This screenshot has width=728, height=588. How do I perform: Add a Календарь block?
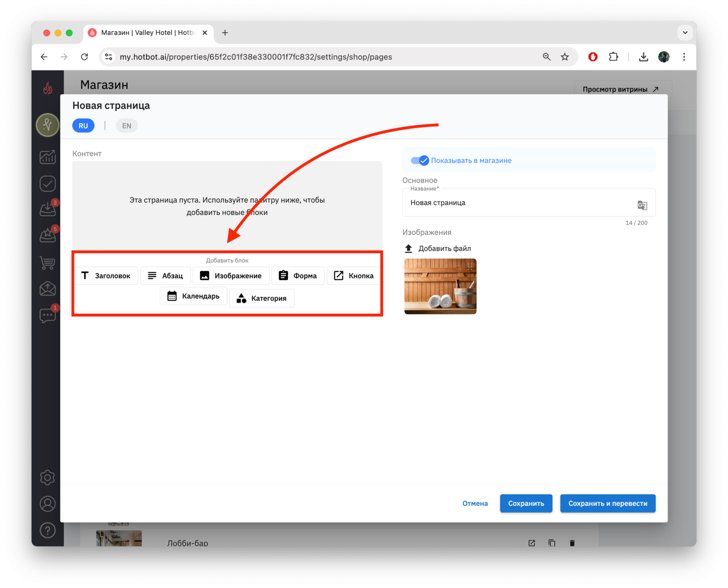coord(194,296)
